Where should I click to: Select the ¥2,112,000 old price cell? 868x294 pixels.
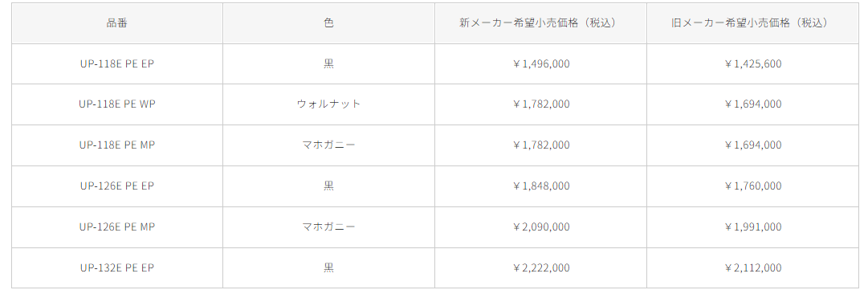pos(752,268)
